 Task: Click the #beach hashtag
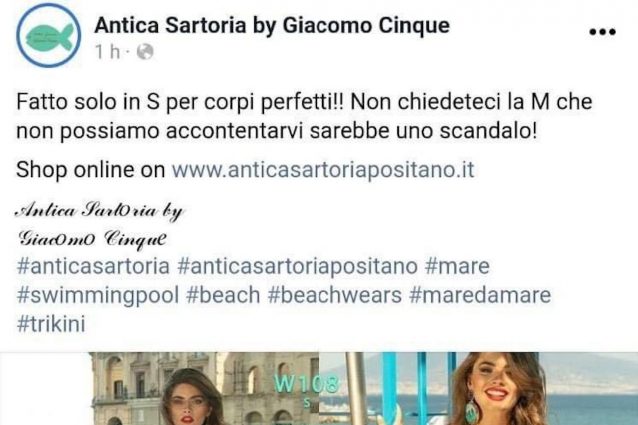(x=223, y=295)
